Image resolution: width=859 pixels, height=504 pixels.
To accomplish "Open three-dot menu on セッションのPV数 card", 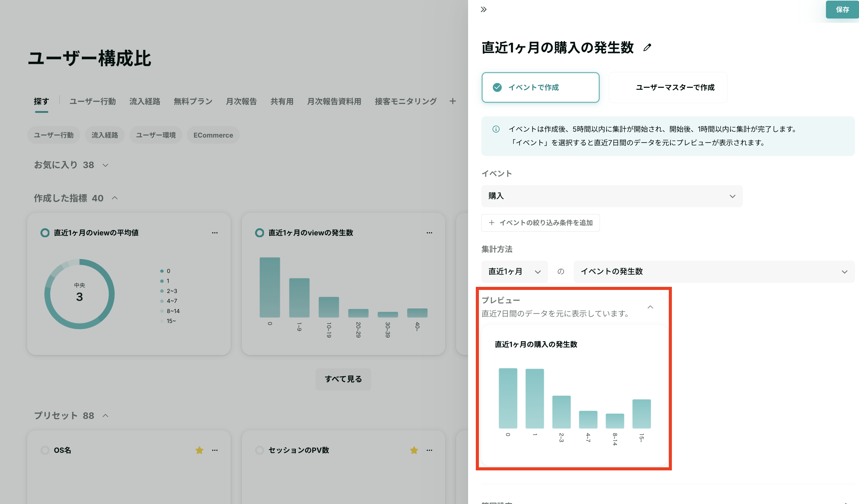I will tap(429, 450).
